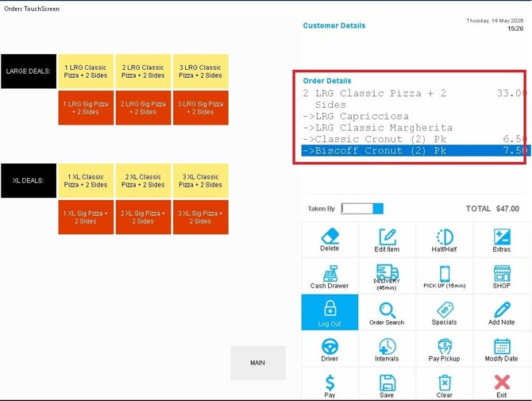Click the Customer Details heading
532x401 pixels.
pyautogui.click(x=334, y=25)
